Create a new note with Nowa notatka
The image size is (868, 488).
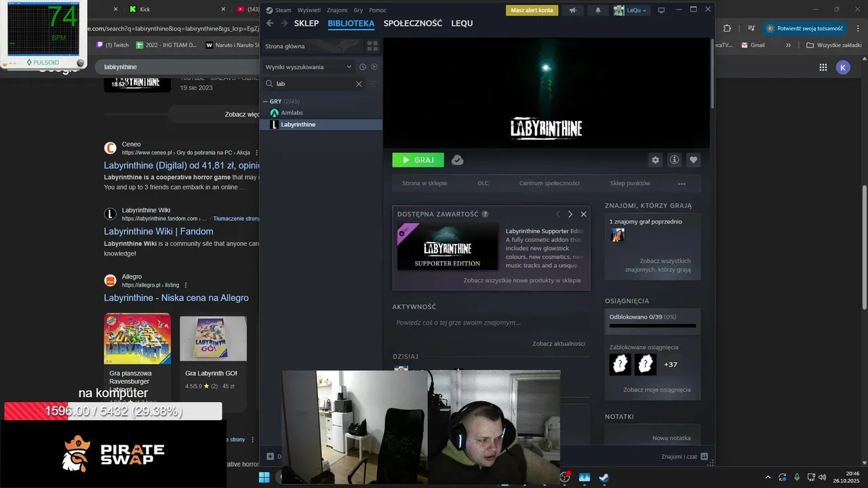coord(671,438)
